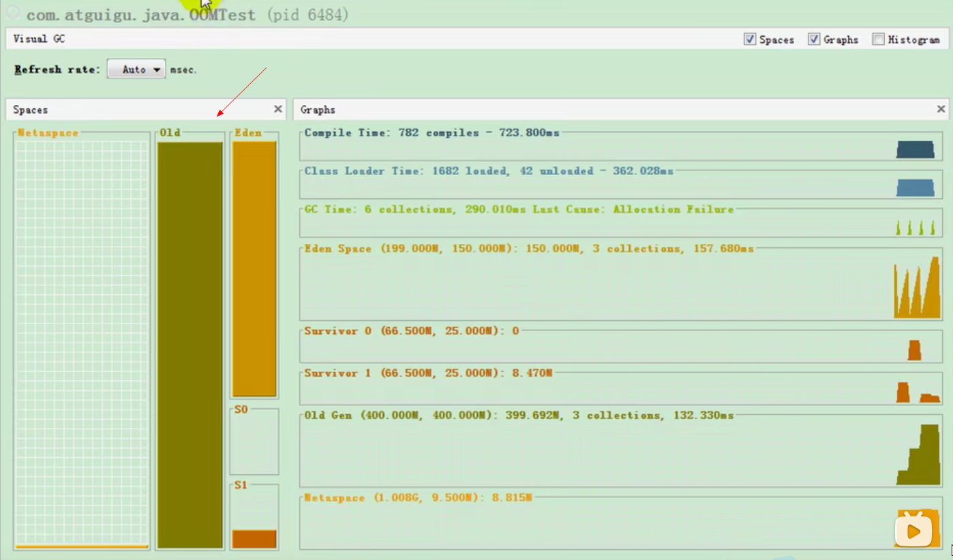Close the Graphs panel
The width and height of the screenshot is (953, 560).
click(x=941, y=109)
